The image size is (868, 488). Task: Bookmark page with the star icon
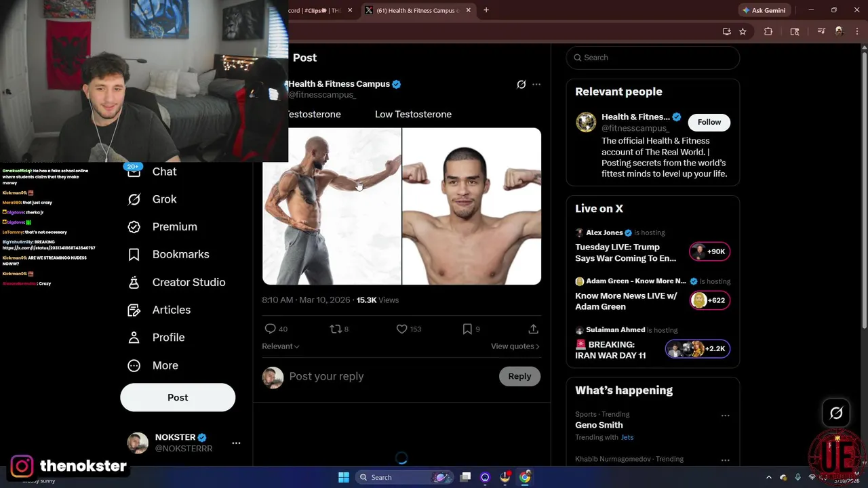743,31
